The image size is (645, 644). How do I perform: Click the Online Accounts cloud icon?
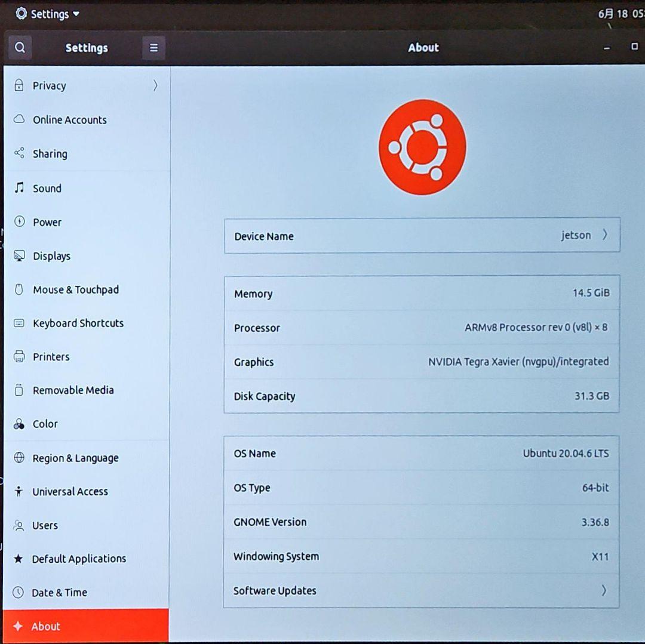(x=19, y=119)
